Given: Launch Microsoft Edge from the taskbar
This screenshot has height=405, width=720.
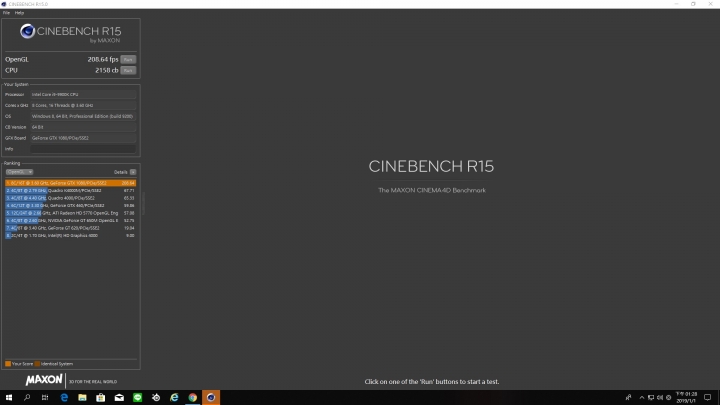Looking at the screenshot, I should [64, 398].
